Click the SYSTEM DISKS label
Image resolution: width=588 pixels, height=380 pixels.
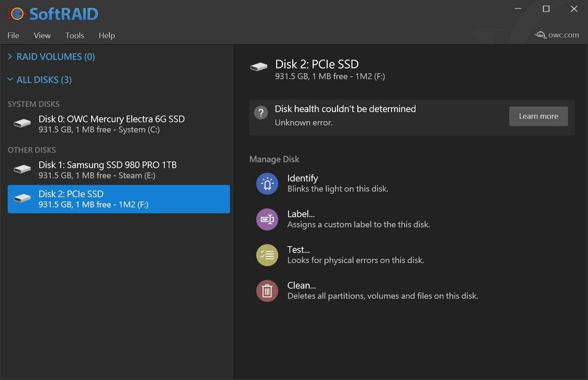point(33,104)
